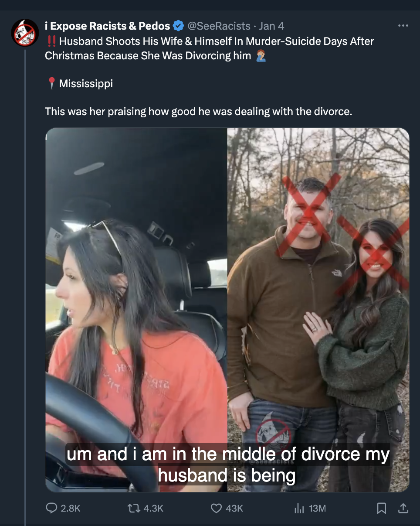Click the post text about Mississippi
Viewport: 420px width, 526px height.
(86, 83)
